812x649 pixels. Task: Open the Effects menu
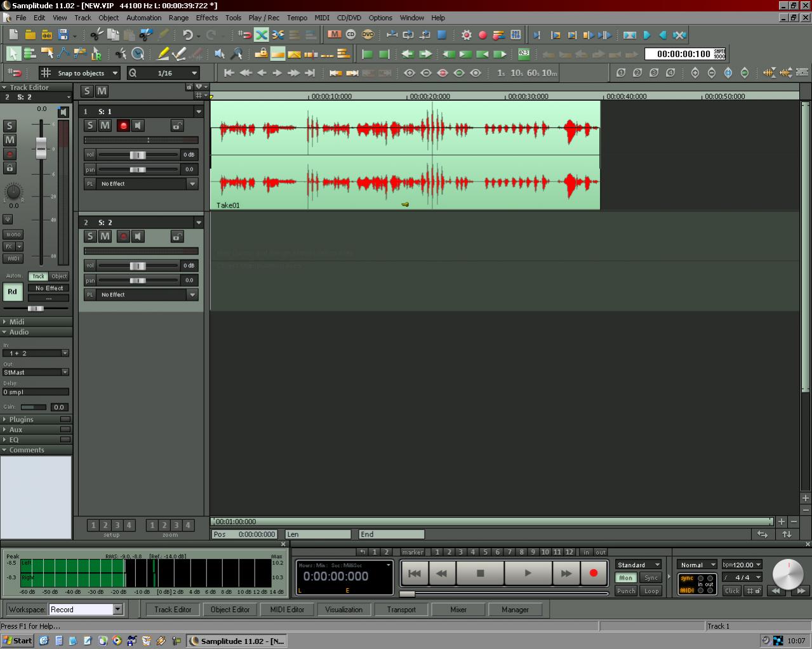coord(207,18)
